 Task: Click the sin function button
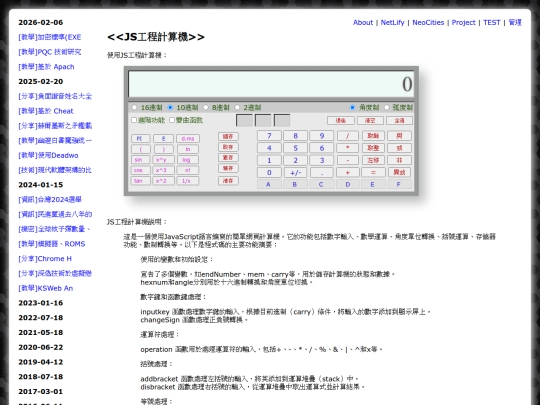tap(141, 160)
